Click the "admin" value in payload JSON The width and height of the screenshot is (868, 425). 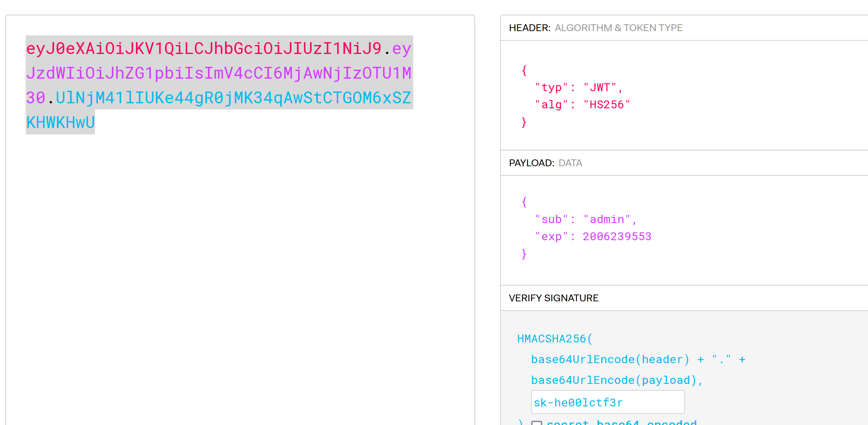(607, 219)
